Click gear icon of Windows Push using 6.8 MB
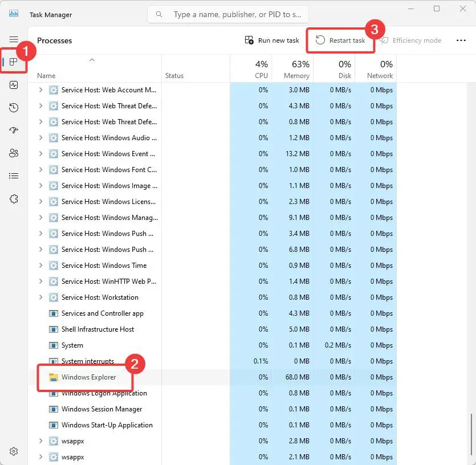 (54, 250)
